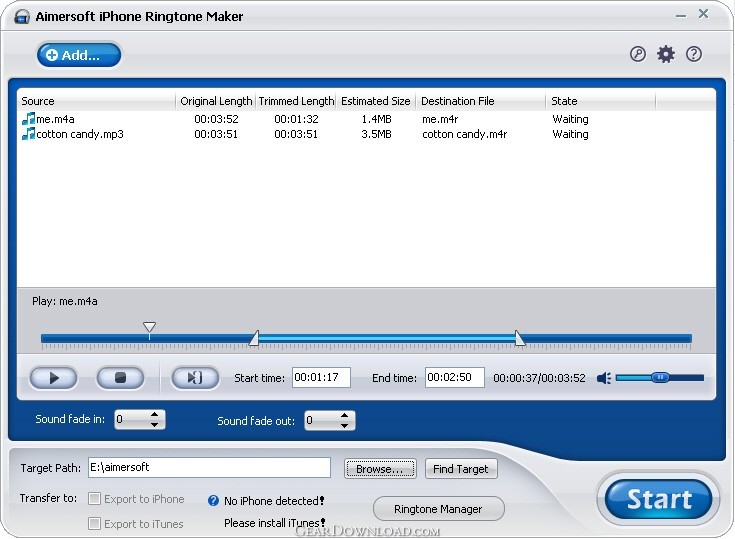Viewport: 735px width, 539px height.
Task: Sort by Original Length column header
Action: click(x=216, y=101)
